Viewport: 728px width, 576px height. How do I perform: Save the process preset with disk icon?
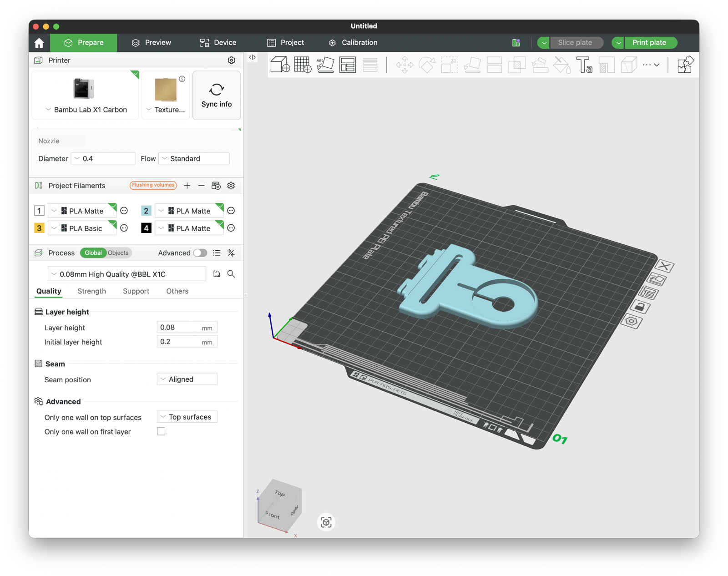point(217,274)
